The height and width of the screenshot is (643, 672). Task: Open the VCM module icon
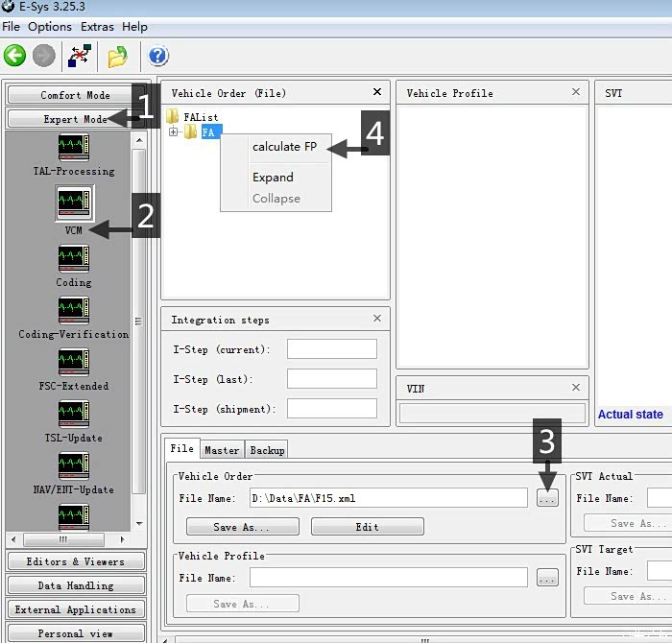coord(74,202)
